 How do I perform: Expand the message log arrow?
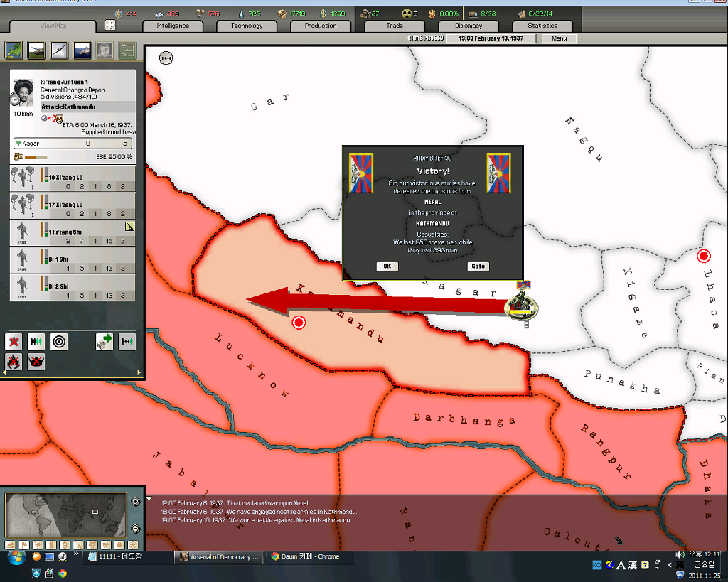pos(149,499)
